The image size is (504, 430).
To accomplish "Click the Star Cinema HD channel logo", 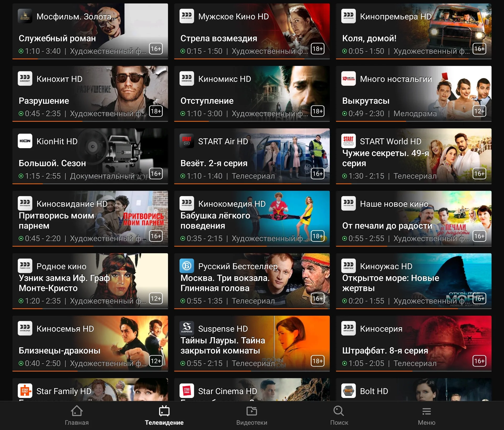I will [x=187, y=390].
